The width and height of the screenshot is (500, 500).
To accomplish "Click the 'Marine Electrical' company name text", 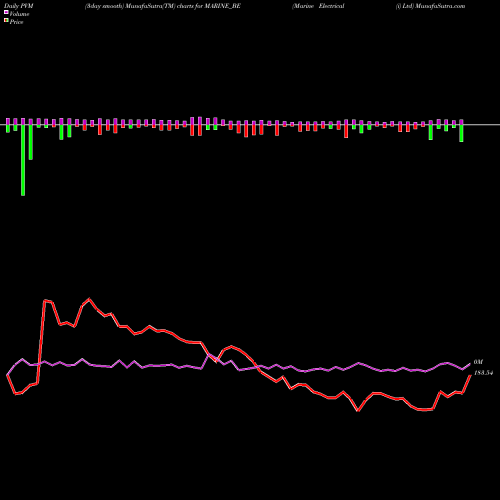I will tap(318, 6).
